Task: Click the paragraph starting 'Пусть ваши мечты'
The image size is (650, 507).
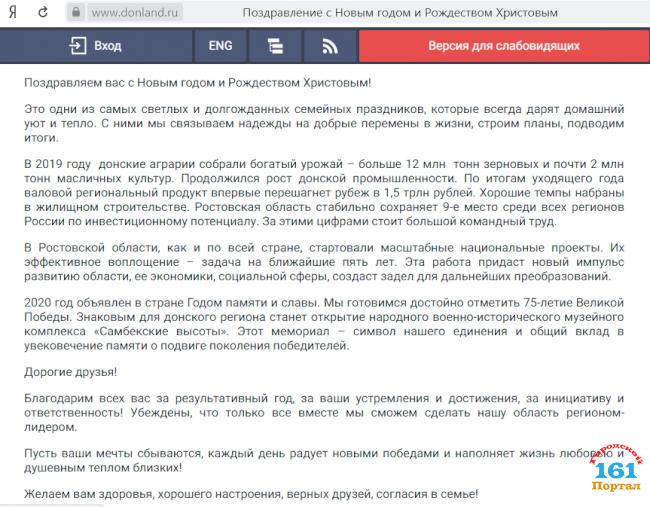Action: 324,461
